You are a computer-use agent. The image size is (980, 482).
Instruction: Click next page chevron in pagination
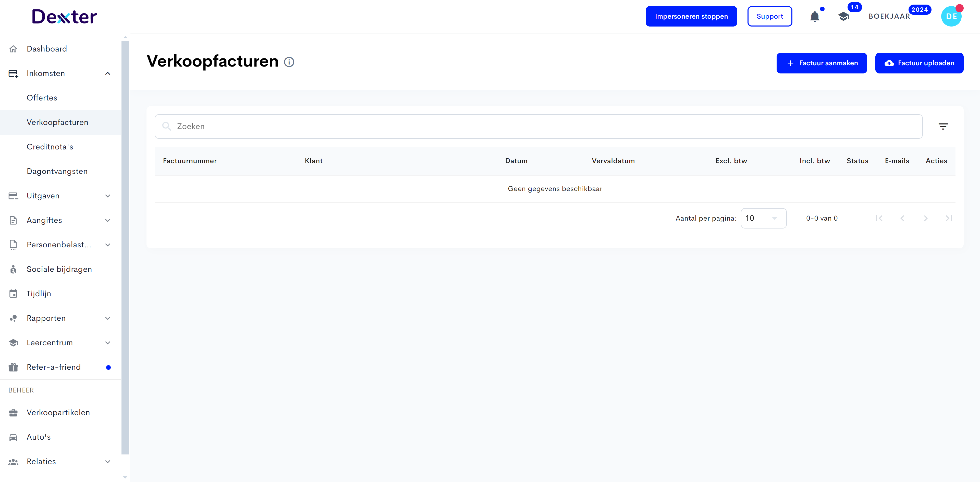coord(926,218)
